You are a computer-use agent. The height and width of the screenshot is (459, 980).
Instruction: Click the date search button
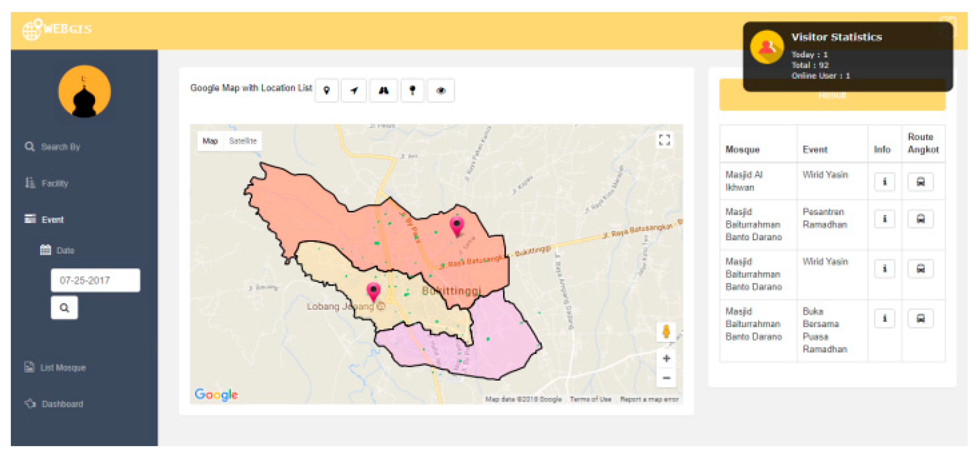click(x=64, y=308)
